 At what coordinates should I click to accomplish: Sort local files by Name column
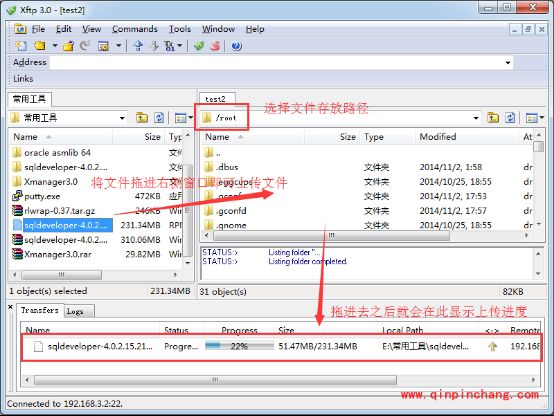coord(61,137)
